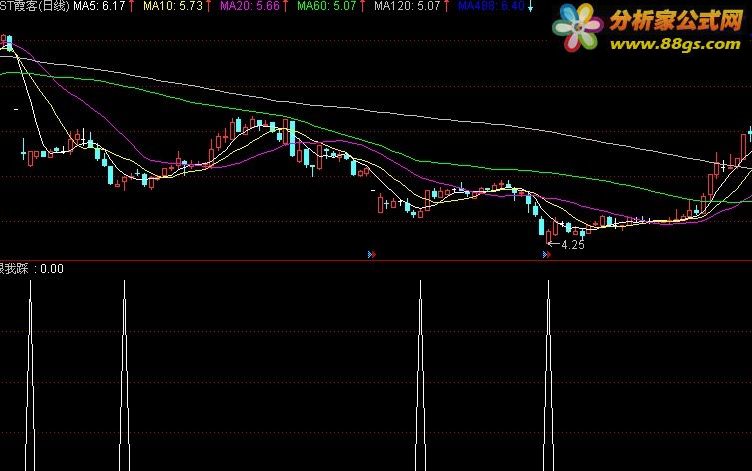Click the red up arrow after MA5
Image resolution: width=752 pixels, height=471 pixels.
131,6
